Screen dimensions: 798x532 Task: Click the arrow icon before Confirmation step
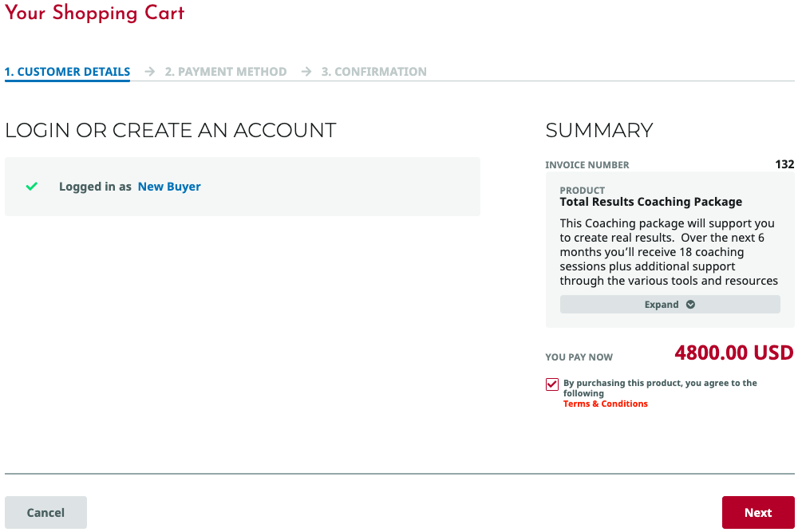click(x=306, y=72)
